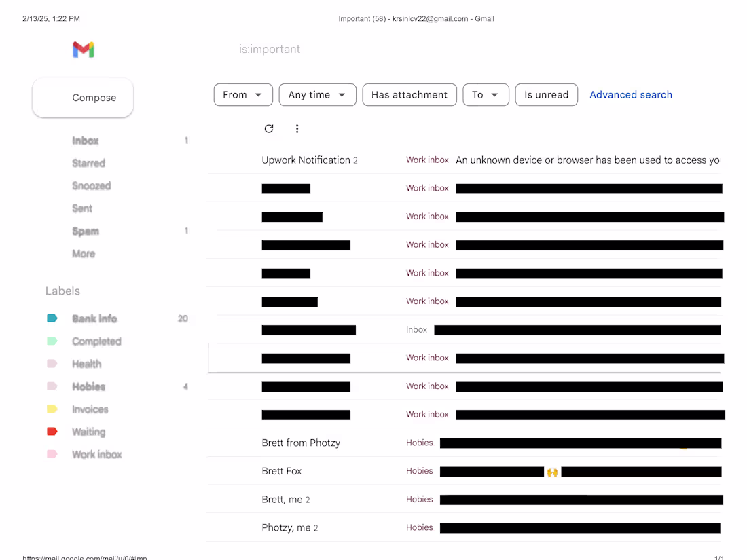Image resolution: width=747 pixels, height=560 pixels.
Task: Click the teal Bank Info label icon
Action: (x=52, y=318)
